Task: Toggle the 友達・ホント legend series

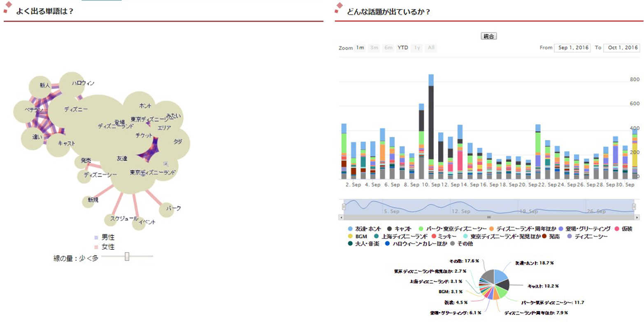Action: [365, 228]
